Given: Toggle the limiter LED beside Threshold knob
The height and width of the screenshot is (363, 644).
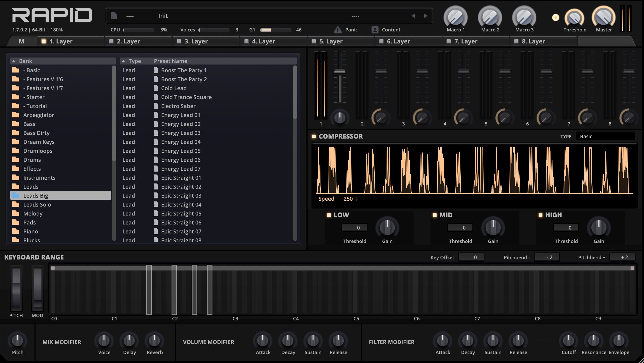Looking at the screenshot, I should (x=556, y=18).
